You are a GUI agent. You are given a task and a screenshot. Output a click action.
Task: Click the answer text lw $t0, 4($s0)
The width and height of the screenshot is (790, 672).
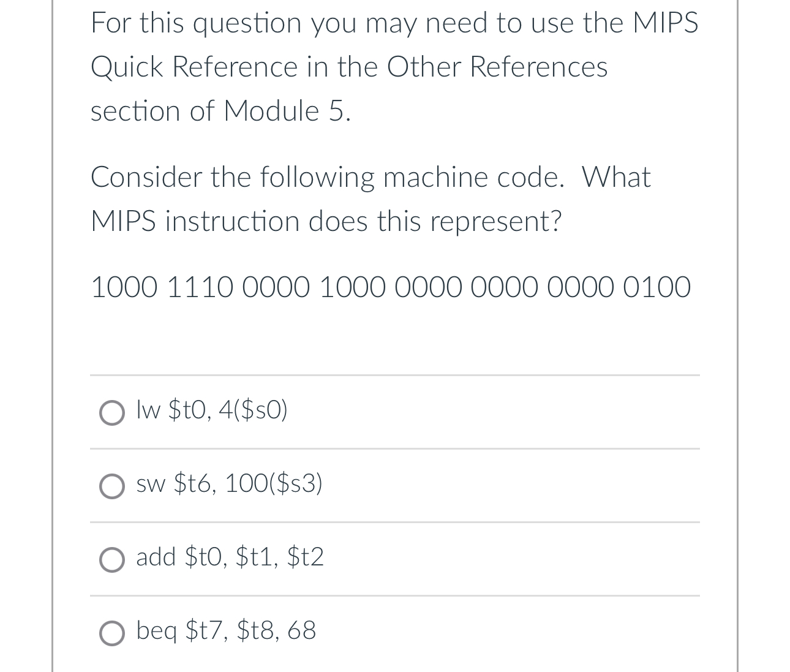[x=212, y=410]
